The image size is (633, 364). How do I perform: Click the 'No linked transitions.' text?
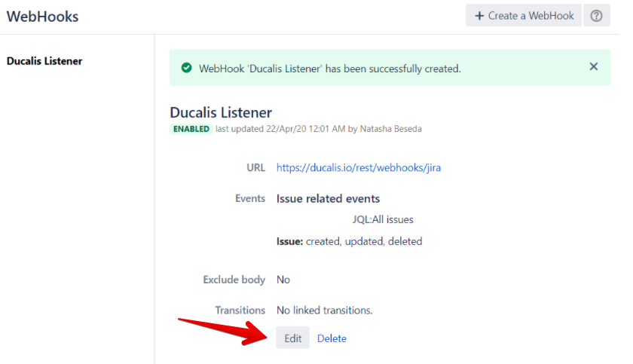(x=324, y=310)
